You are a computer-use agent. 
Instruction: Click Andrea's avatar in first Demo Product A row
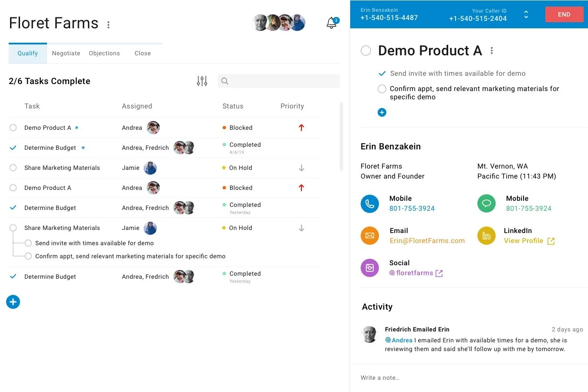tap(153, 128)
